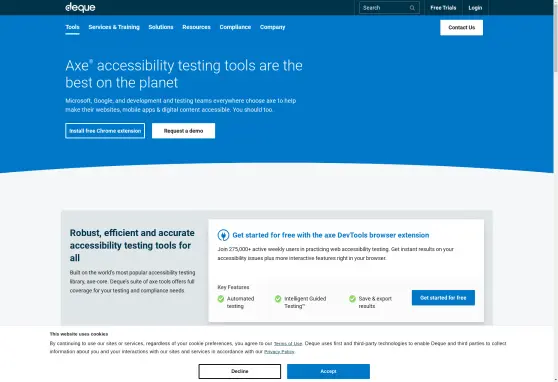Viewport: 558px width, 382px height.
Task: Open the Free Trials link
Action: (443, 8)
